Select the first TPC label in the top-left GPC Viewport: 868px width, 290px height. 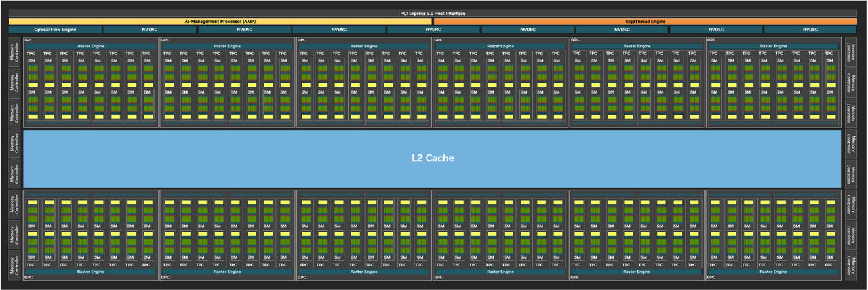click(31, 53)
